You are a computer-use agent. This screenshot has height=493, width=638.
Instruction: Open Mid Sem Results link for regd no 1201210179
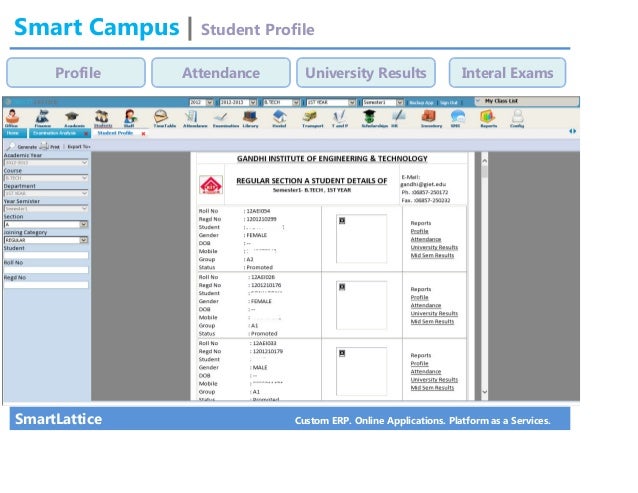[x=432, y=388]
